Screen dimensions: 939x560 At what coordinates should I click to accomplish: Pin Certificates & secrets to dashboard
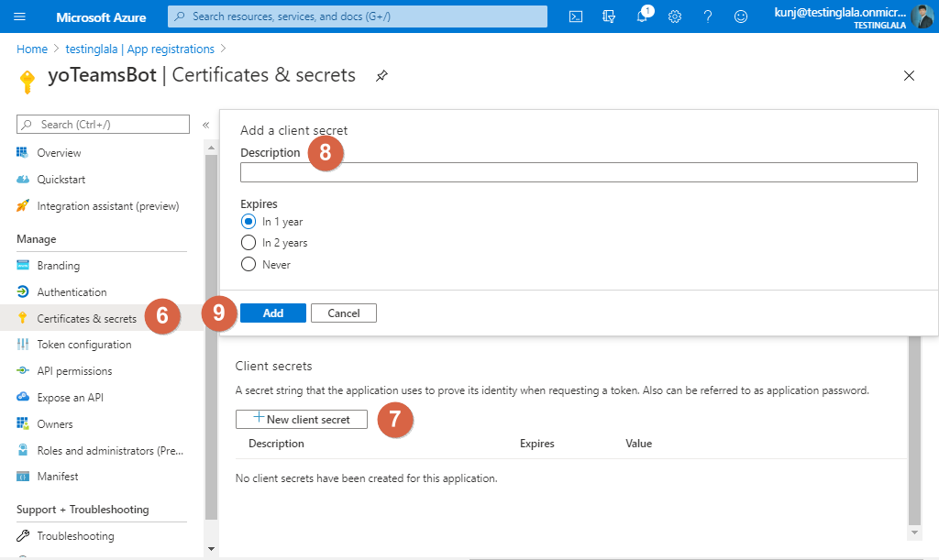(x=381, y=77)
